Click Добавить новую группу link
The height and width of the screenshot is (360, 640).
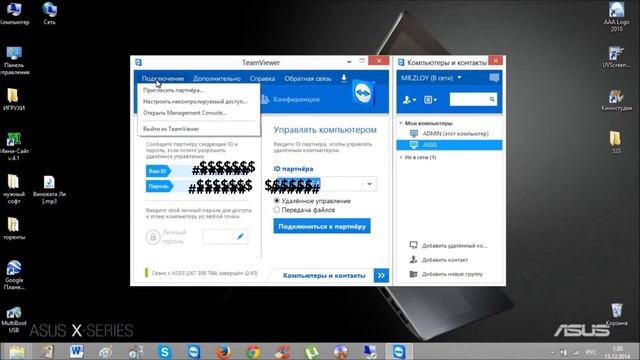coord(452,274)
